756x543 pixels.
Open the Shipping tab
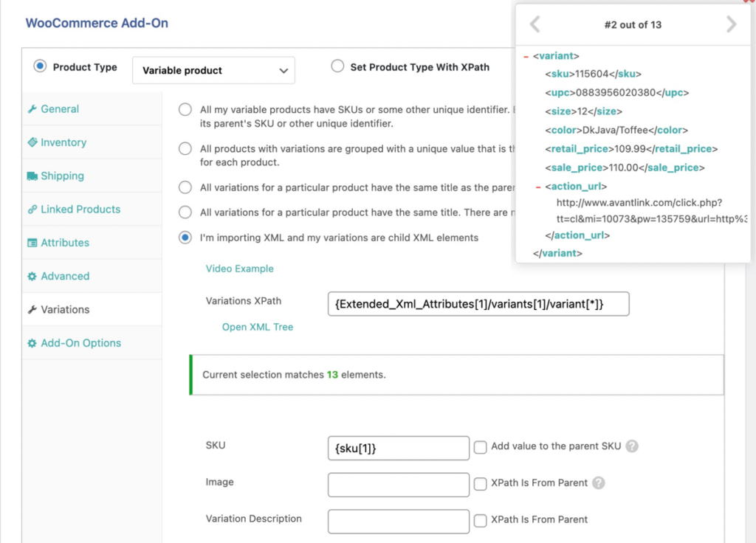(x=92, y=176)
